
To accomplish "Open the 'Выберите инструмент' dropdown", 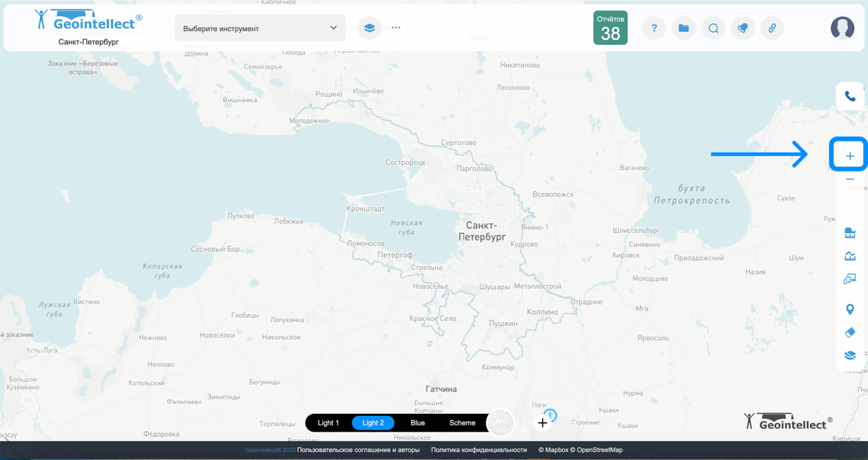I will 260,28.
